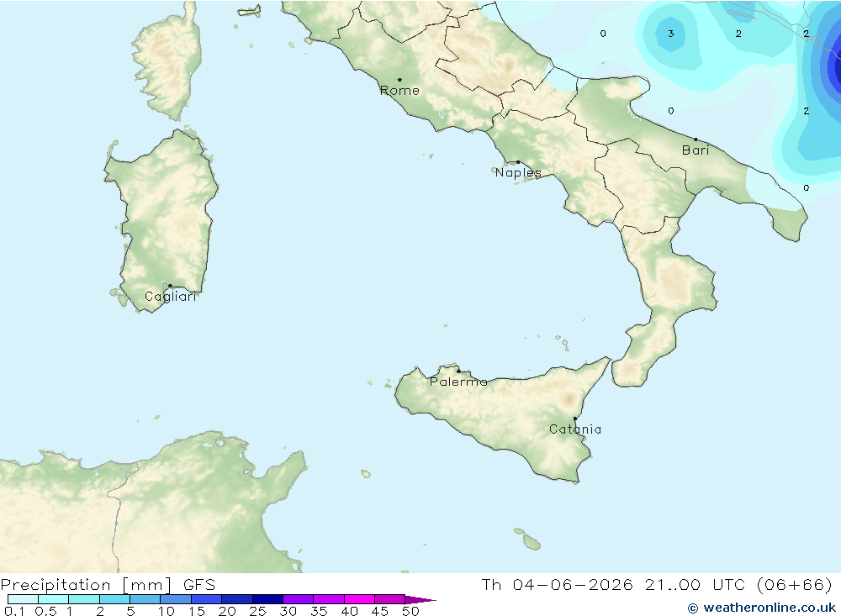Click the black dot marking Bari
841x616 pixels.
point(696,140)
